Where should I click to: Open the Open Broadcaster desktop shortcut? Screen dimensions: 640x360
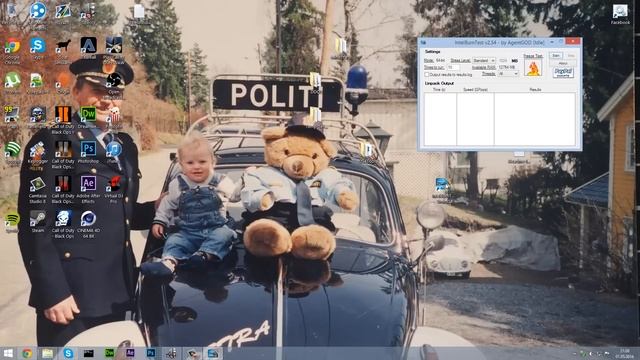point(114,85)
